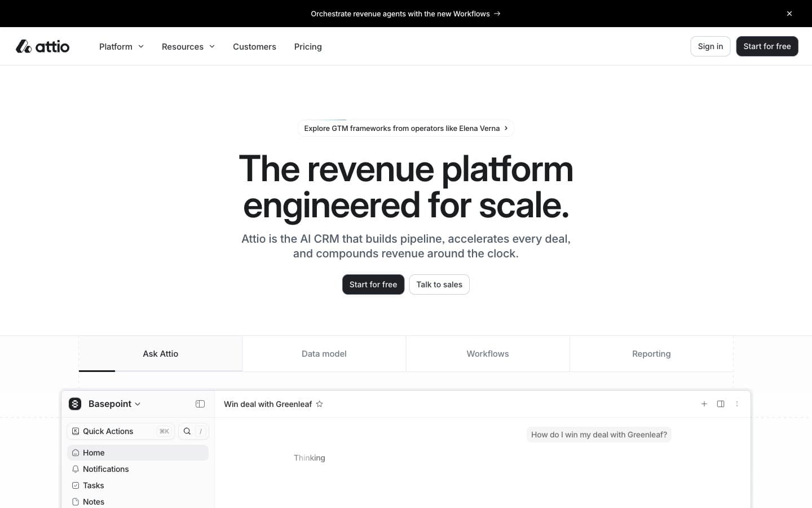This screenshot has width=812, height=508.
Task: Expand the Resources menu
Action: (x=188, y=46)
